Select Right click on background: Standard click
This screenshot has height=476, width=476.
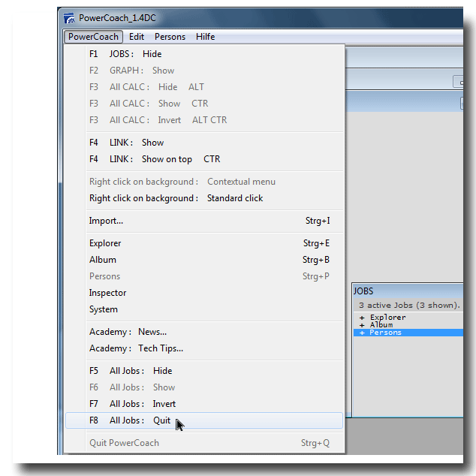pos(204,198)
